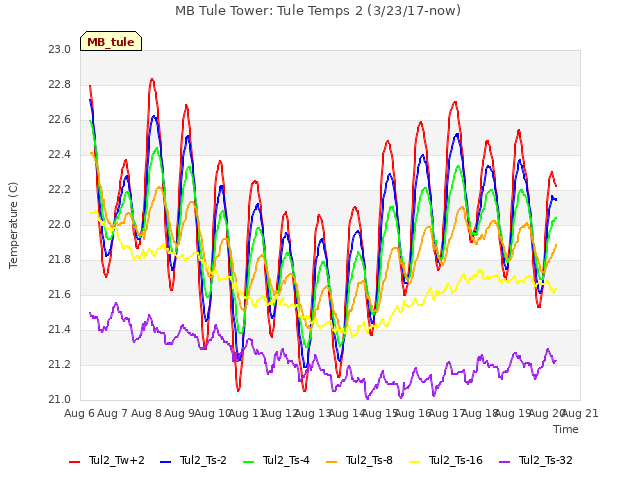The height and width of the screenshot is (480, 640).
Task: Click the Aug 13 x-axis label
Action: click(313, 413)
